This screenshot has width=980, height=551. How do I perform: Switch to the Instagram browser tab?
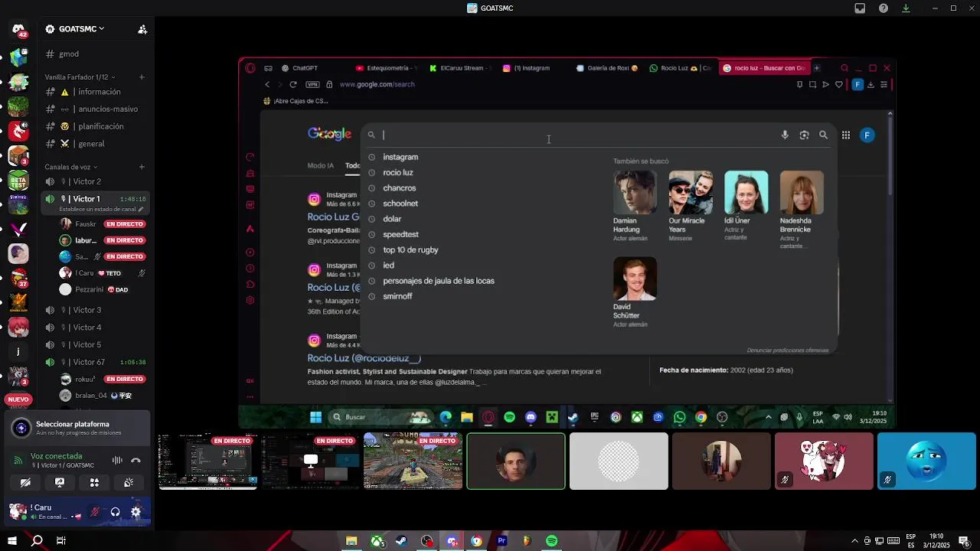tap(534, 68)
